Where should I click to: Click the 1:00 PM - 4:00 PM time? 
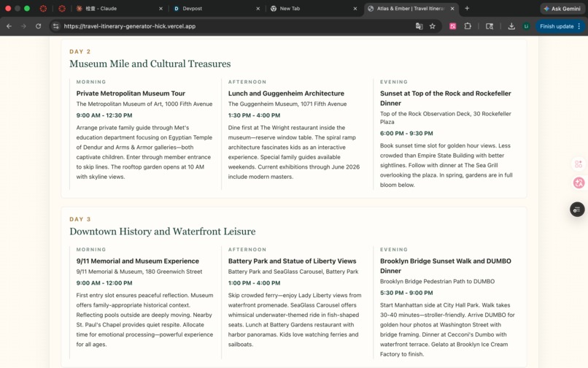(x=255, y=283)
